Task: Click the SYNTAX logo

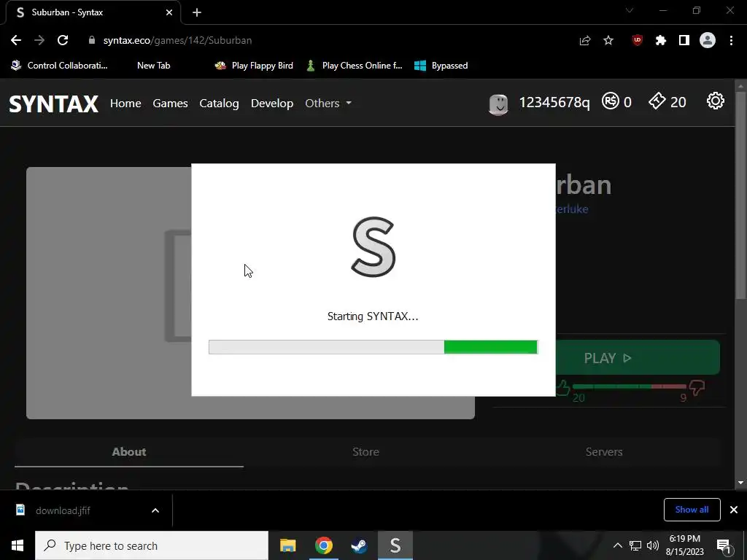Action: [x=54, y=104]
